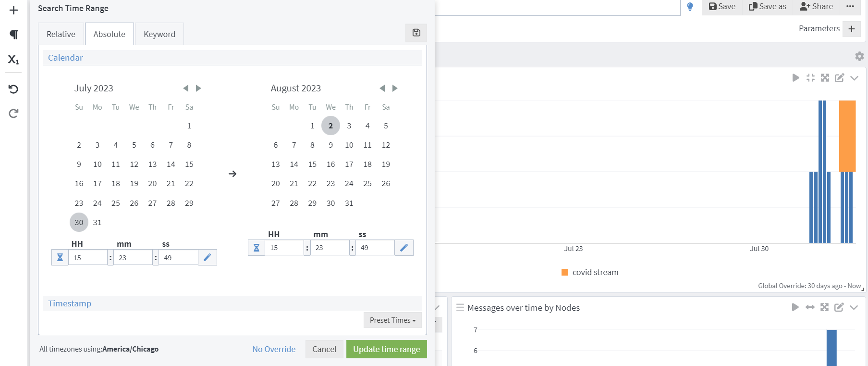Click the save time range preset icon
Image resolution: width=868 pixels, height=366 pixels.
416,33
